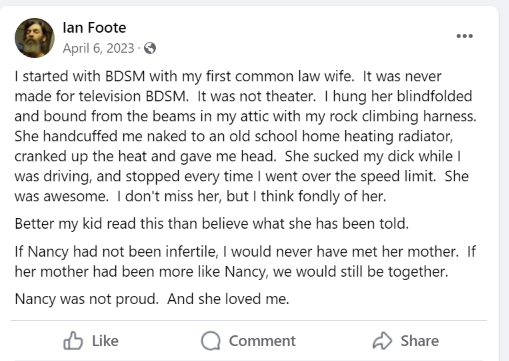
Task: Click the speech bubble Comment icon
Action: 211,341
